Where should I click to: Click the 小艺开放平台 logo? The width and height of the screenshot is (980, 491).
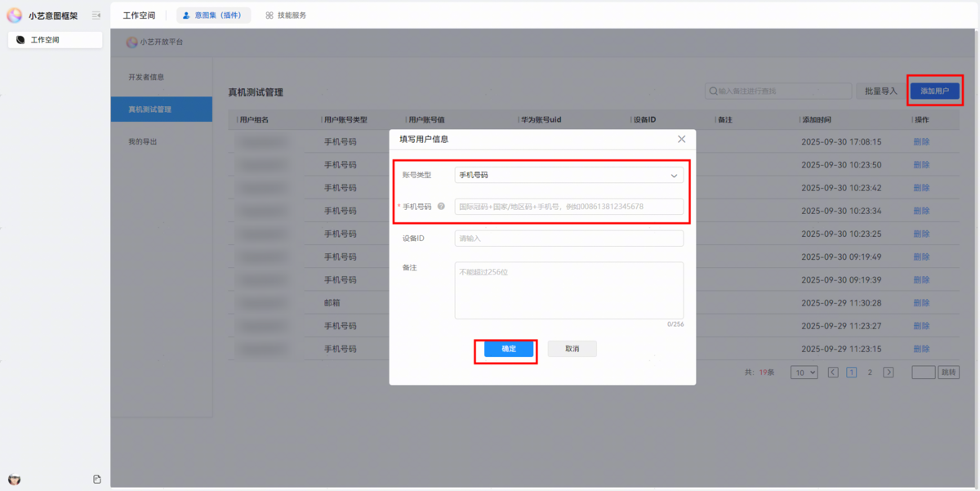click(132, 42)
